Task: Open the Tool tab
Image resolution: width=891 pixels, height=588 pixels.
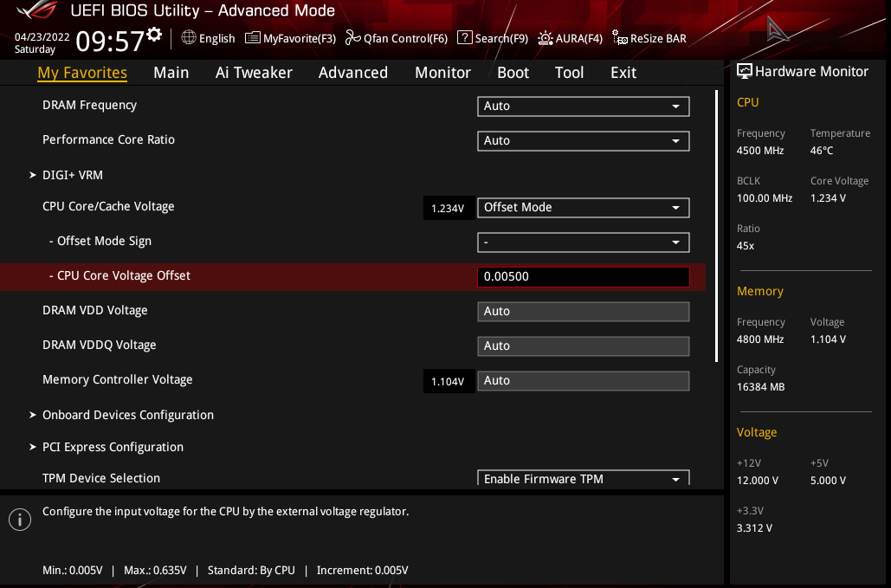Action: [570, 73]
